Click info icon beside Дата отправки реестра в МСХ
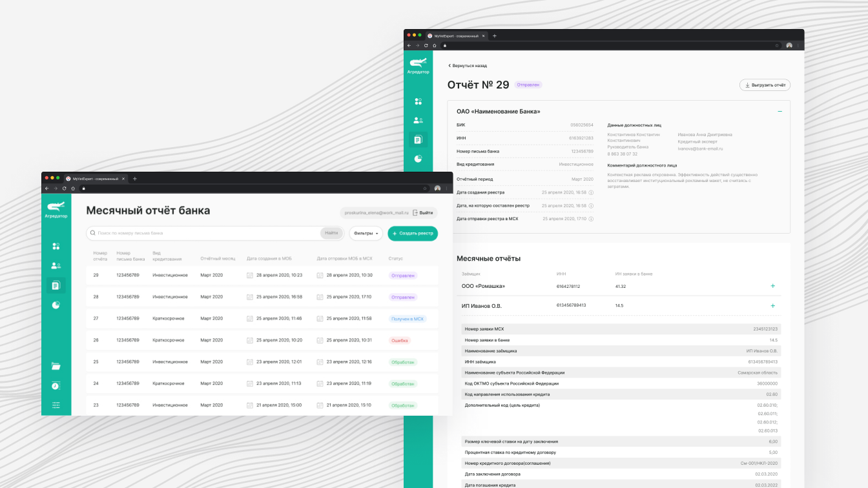This screenshot has height=488, width=868. [591, 219]
